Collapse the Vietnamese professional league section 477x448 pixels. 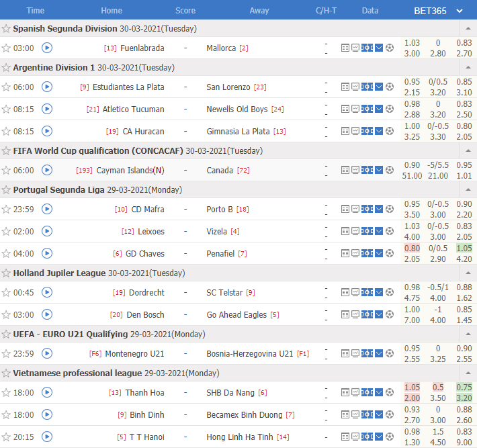pos(468,373)
